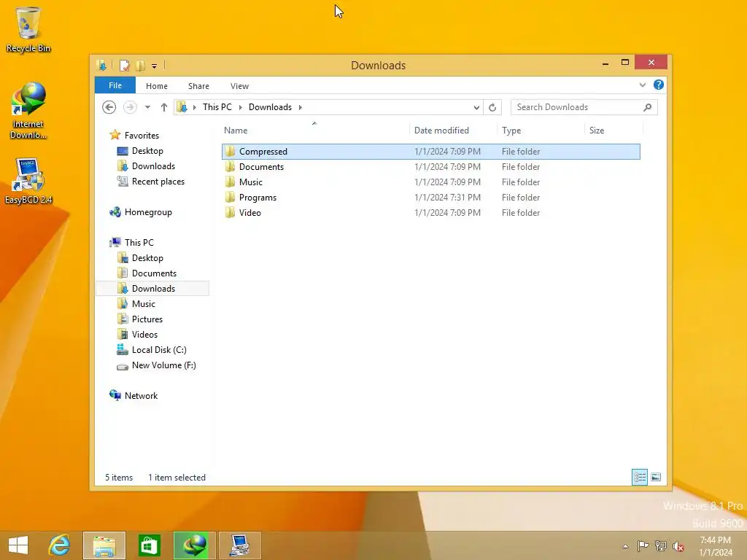This screenshot has width=747, height=560.
Task: Go back with the Back arrow button
Action: 109,107
